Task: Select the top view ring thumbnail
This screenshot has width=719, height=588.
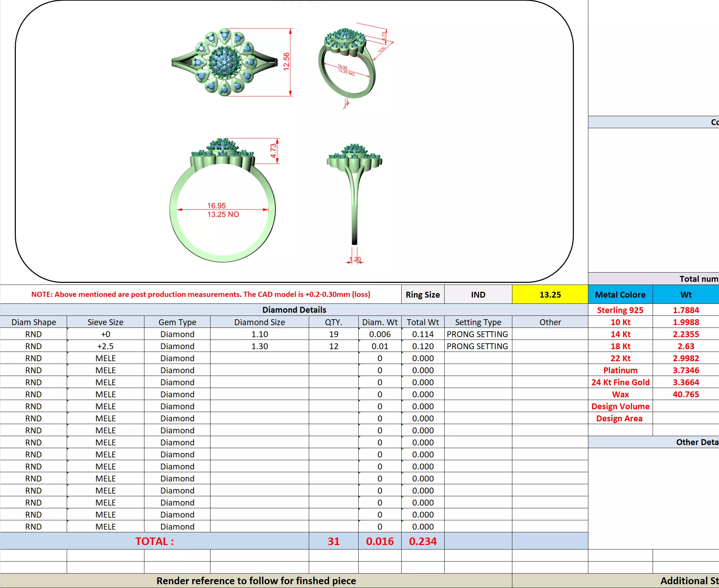Action: click(x=225, y=62)
